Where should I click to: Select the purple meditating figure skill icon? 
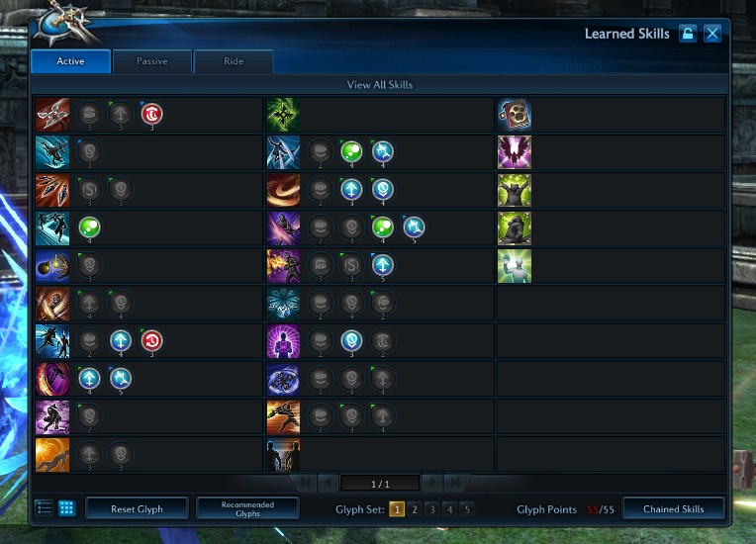tap(283, 341)
